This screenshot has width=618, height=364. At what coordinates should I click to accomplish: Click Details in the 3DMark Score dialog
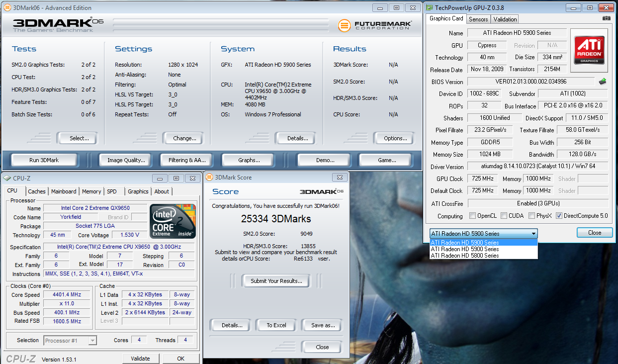(232, 325)
